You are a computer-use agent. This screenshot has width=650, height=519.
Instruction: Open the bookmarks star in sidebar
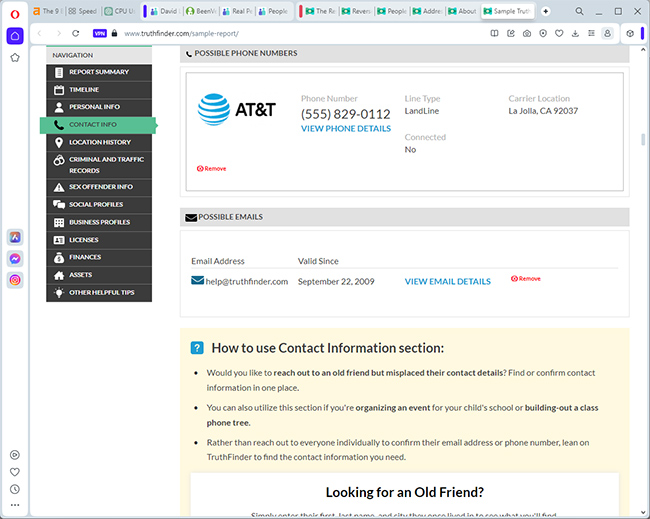click(x=15, y=58)
